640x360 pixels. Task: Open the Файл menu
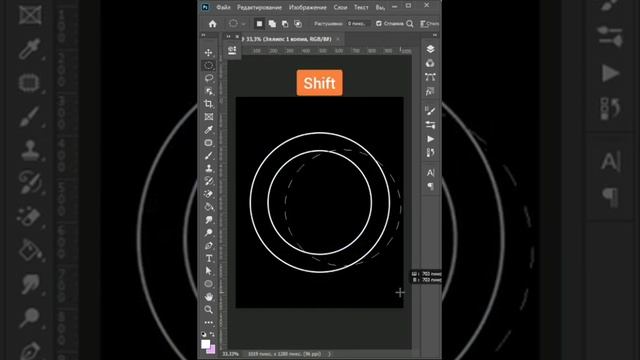pos(223,7)
